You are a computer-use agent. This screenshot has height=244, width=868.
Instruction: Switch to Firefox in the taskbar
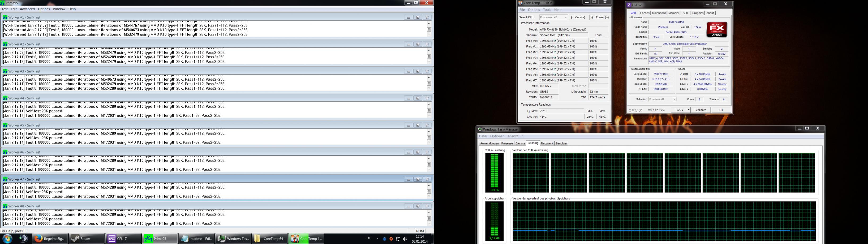50,239
